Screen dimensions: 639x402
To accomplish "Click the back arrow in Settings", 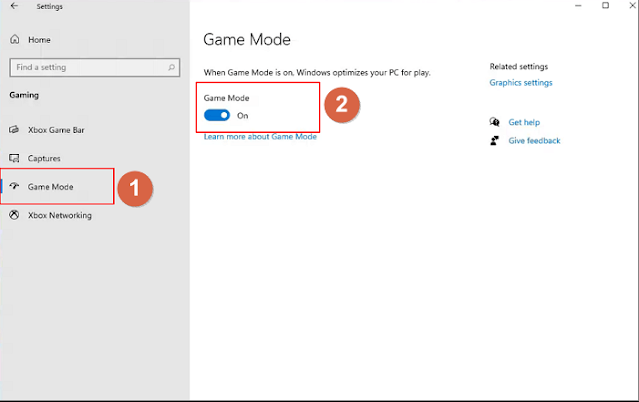I will (x=14, y=6).
